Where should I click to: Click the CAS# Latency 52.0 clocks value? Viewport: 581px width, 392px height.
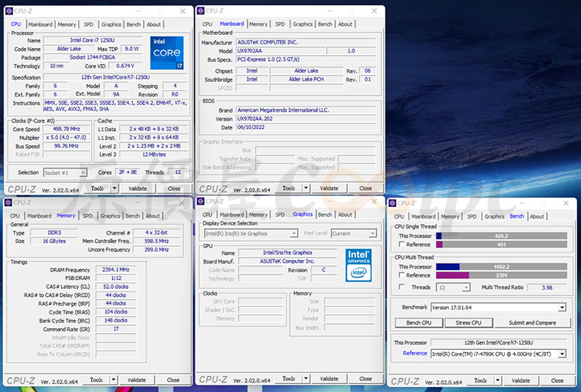coord(116,287)
